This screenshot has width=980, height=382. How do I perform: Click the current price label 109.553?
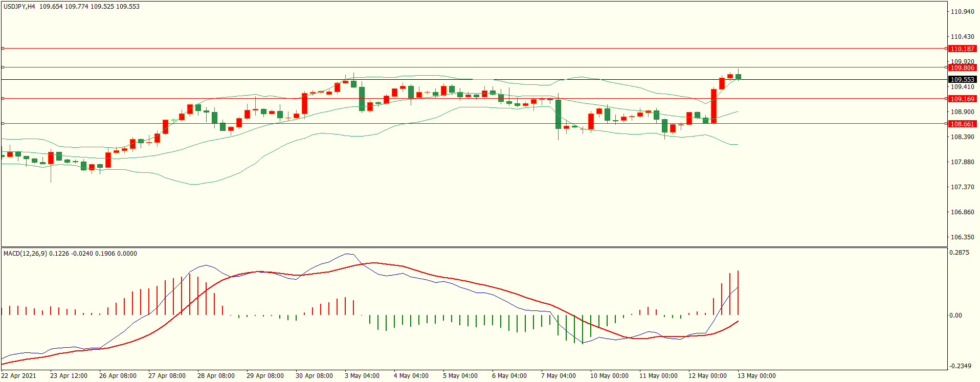[x=962, y=79]
